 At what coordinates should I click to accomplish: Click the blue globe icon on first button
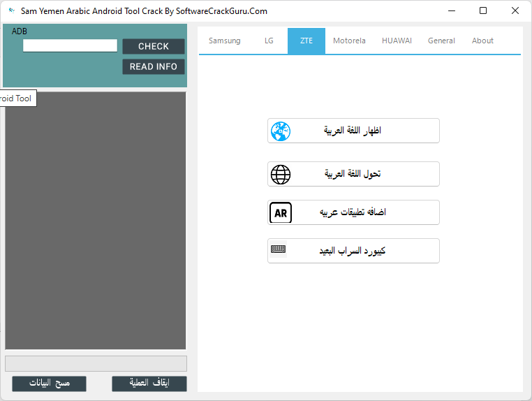pos(281,131)
